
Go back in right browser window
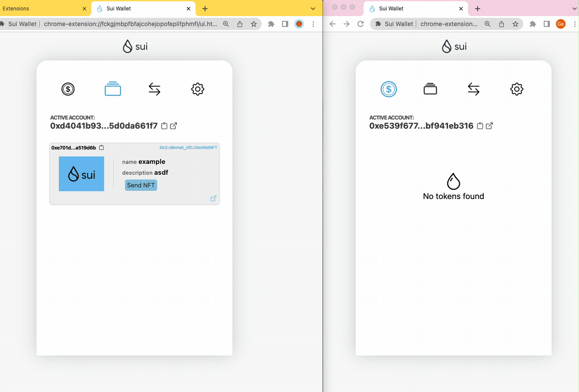click(333, 24)
